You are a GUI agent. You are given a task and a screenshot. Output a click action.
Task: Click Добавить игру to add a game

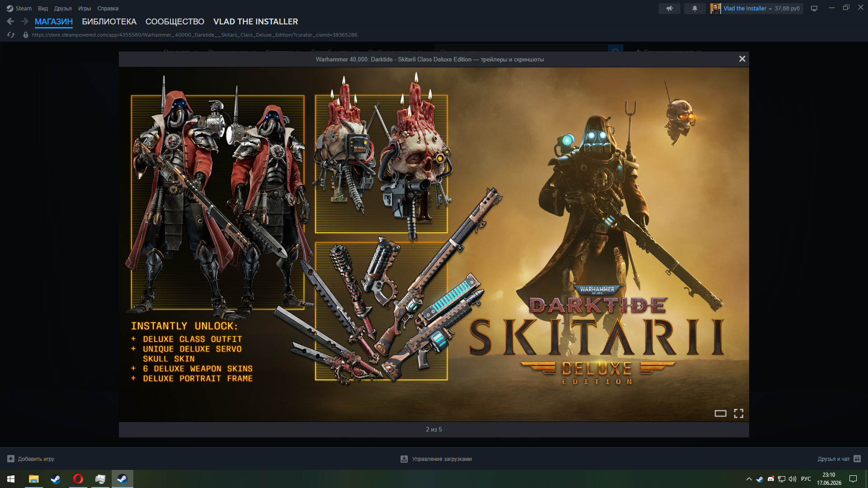31,459
